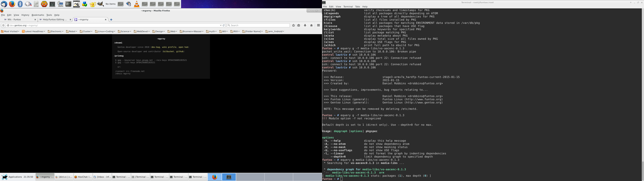Open the colored cubes launcher icon
Image resolution: width=644 pixels, height=181 pixels.
click(x=85, y=4)
